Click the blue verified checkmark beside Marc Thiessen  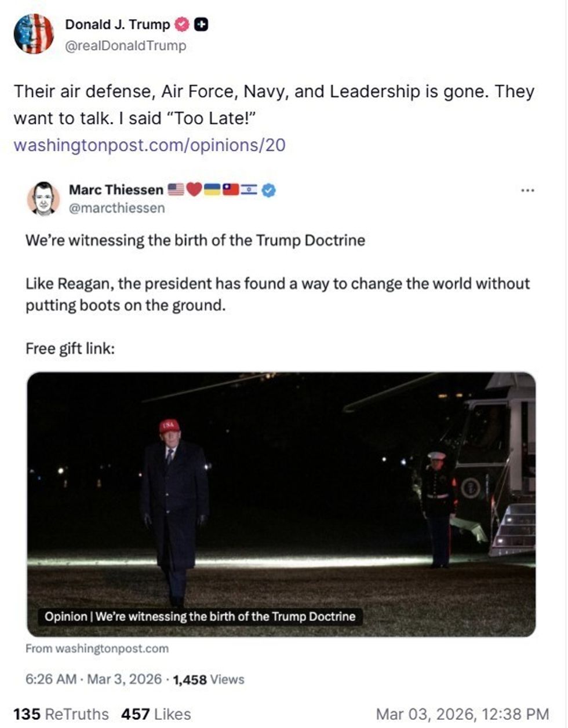pos(268,190)
